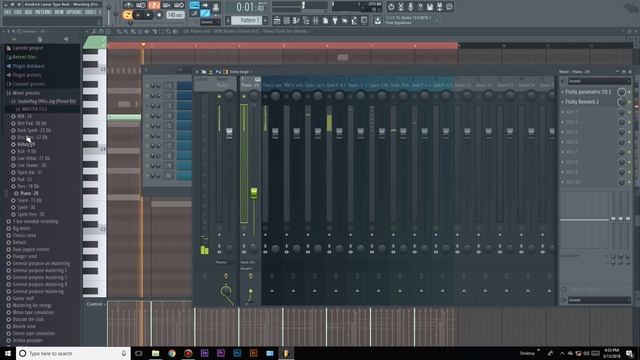Click the Windows Start button
Screen dimensions: 640x360
8,353
